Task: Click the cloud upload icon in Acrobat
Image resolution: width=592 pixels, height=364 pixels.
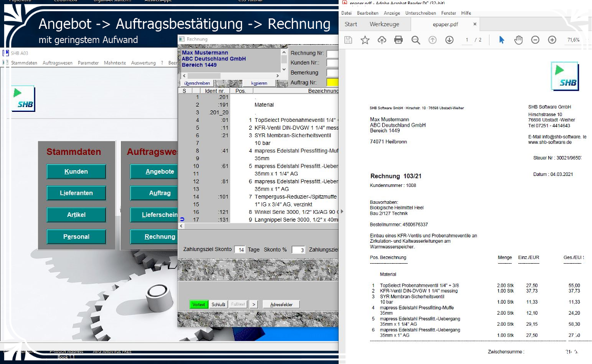Action: pos(382,40)
